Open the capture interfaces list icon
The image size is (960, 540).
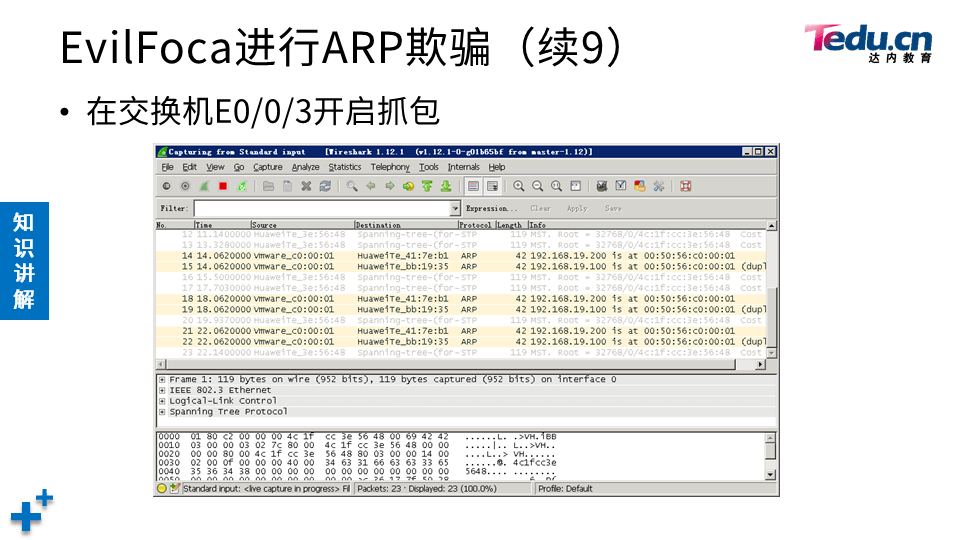167,186
